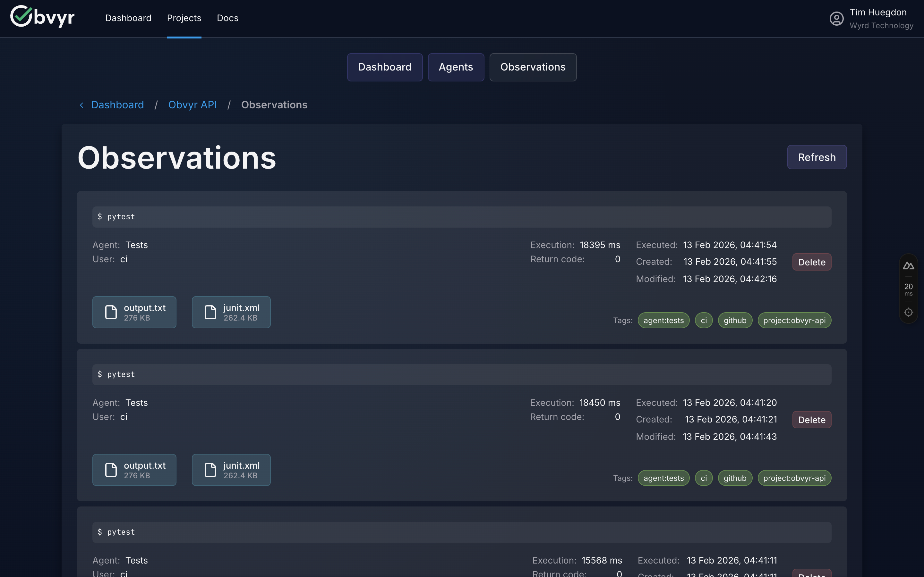Click the agent:tests tag on first observation

(x=663, y=321)
